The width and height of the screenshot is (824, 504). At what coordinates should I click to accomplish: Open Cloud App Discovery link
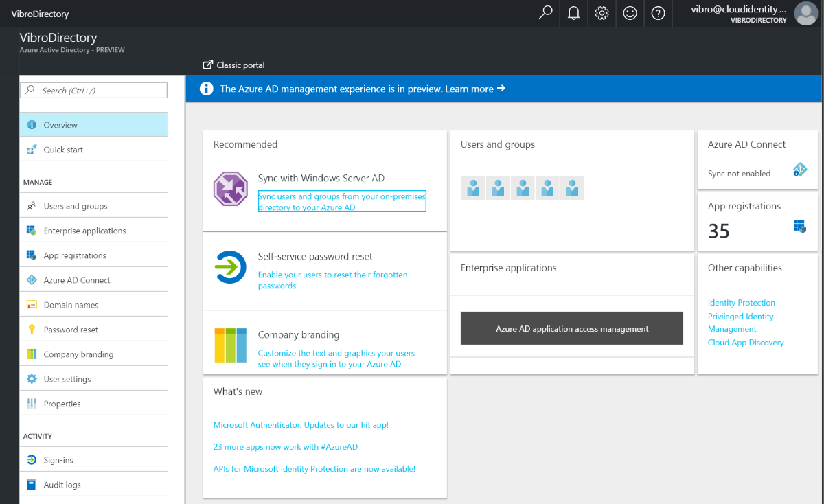coord(746,343)
